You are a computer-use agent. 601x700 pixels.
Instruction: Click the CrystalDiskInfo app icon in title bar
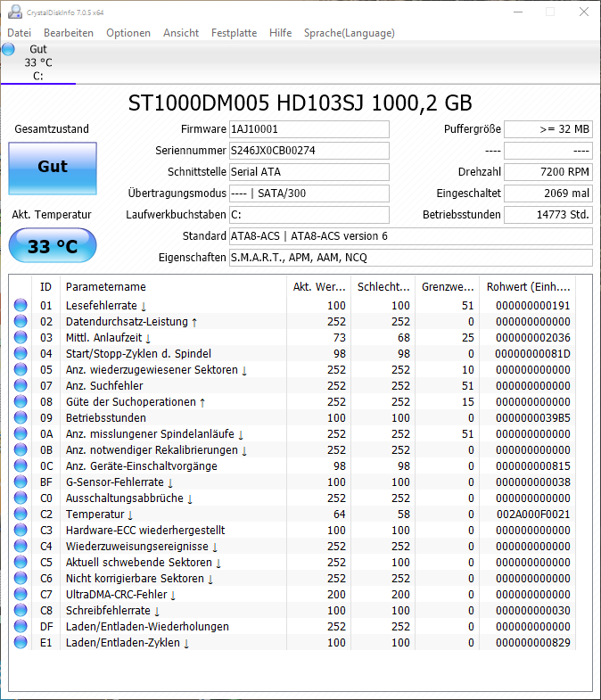coord(15,12)
